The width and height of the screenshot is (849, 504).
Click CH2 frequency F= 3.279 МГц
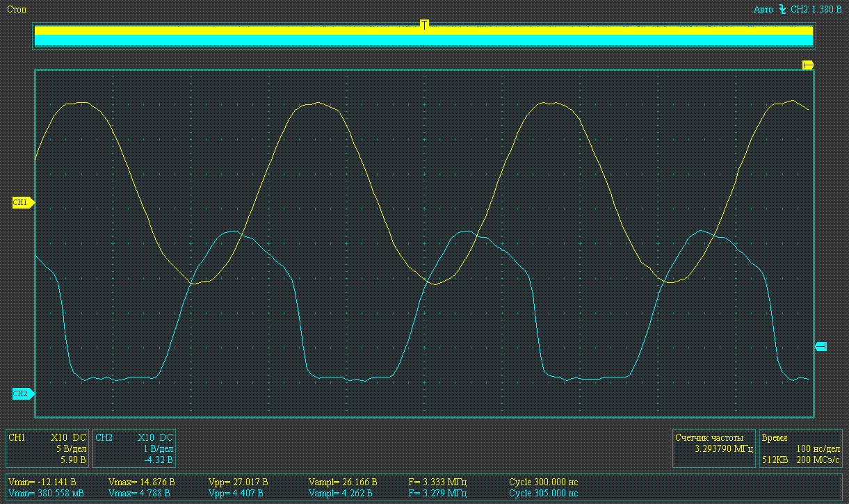[437, 493]
